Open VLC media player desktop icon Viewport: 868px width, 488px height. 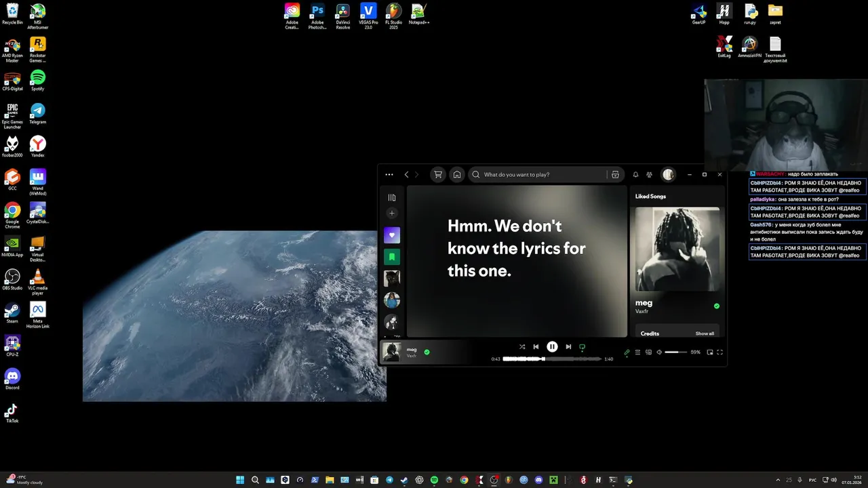38,281
